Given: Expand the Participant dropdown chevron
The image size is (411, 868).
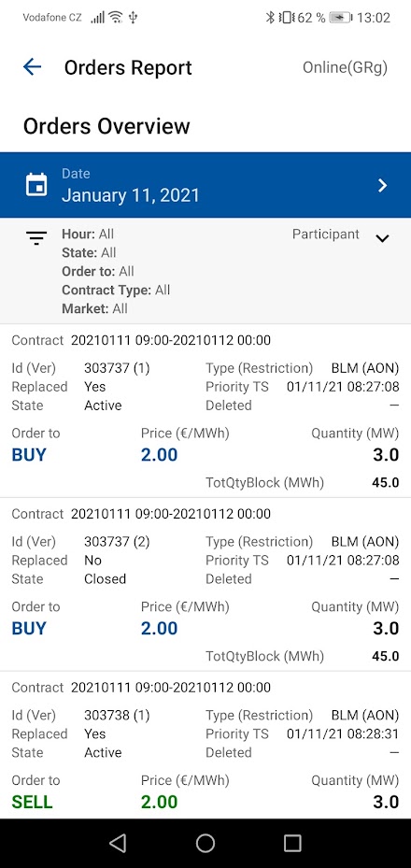Looking at the screenshot, I should [x=382, y=238].
